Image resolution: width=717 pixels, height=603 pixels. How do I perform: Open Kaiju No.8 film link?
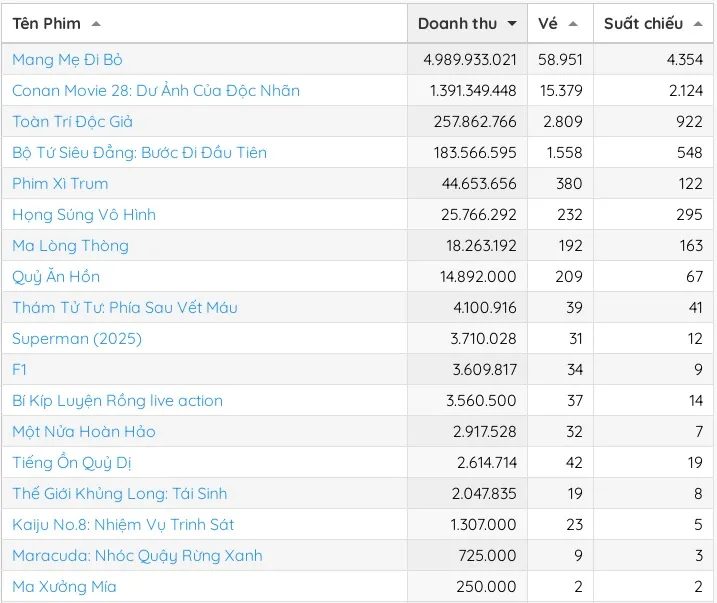pyautogui.click(x=123, y=525)
